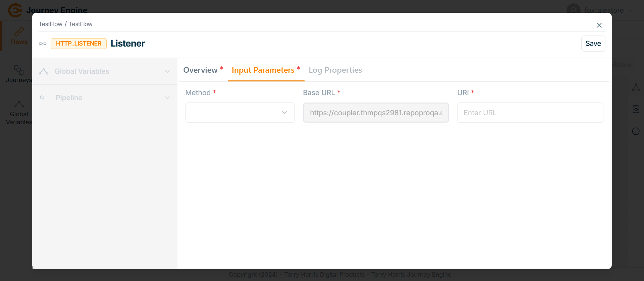Expand the Pipeline section
The image size is (644, 281).
167,98
